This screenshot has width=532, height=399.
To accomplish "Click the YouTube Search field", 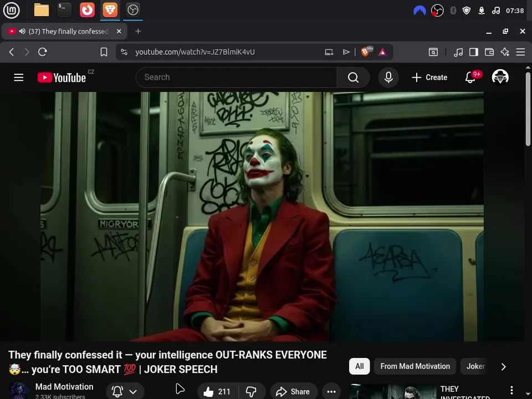I will 236,78.
